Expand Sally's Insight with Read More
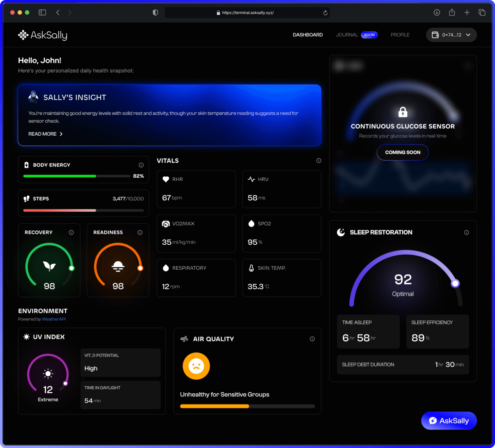This screenshot has height=448, width=495. [45, 134]
